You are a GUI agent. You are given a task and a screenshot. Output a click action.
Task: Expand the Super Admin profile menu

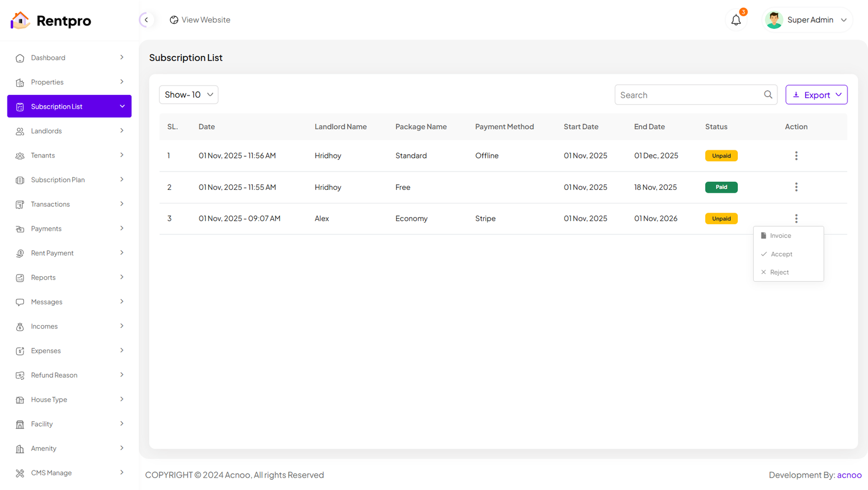coord(844,20)
